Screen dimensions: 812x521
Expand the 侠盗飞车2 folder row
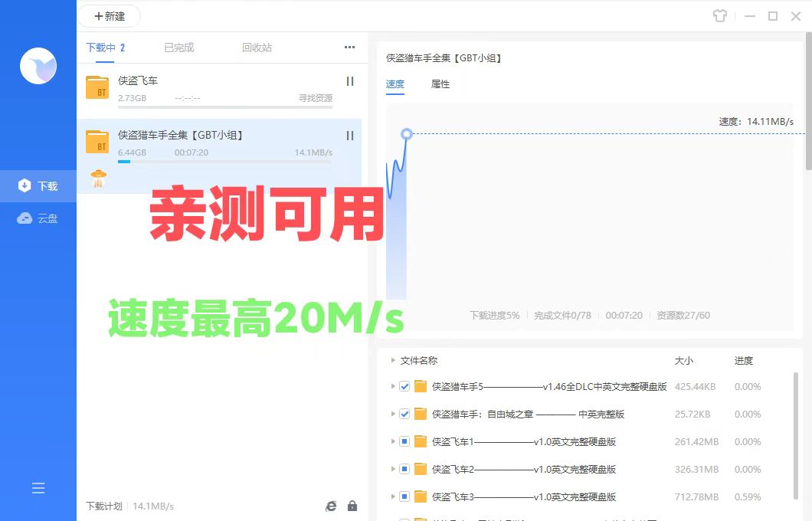pos(392,469)
